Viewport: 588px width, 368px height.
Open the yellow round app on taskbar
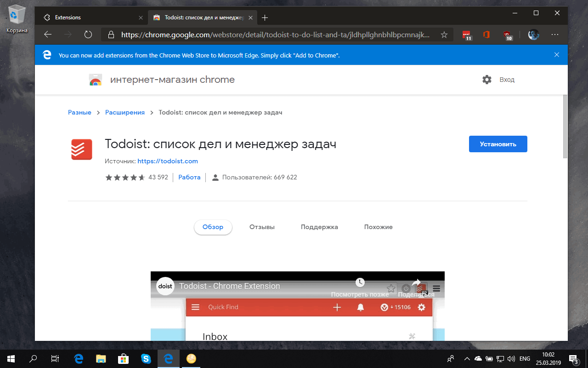click(x=191, y=359)
